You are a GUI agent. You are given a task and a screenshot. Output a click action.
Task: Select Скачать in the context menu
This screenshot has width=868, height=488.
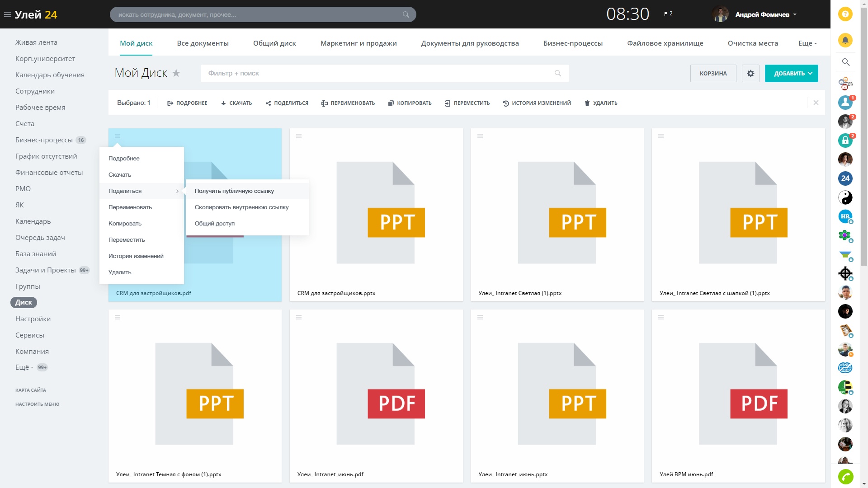pyautogui.click(x=142, y=175)
